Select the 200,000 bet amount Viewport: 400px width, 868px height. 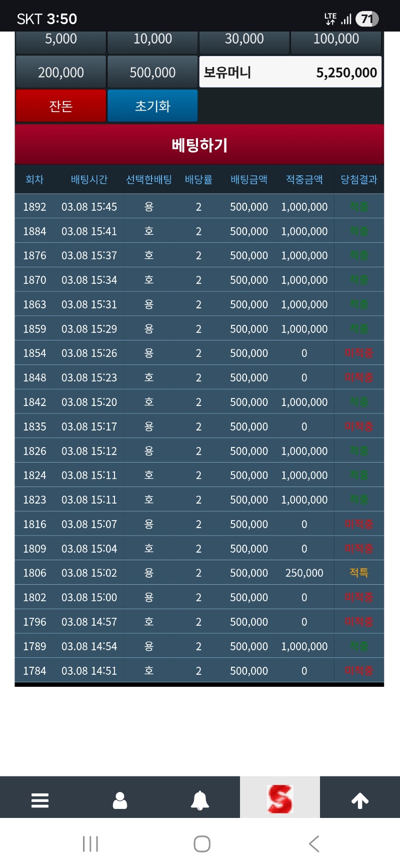click(x=61, y=73)
